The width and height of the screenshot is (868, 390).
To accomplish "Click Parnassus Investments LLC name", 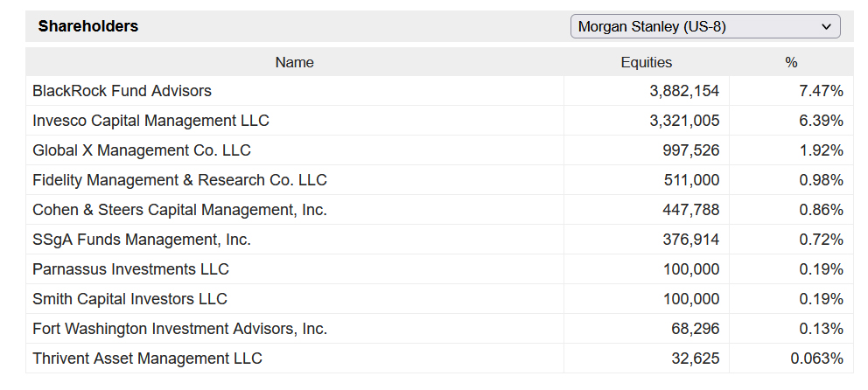I will (x=130, y=269).
